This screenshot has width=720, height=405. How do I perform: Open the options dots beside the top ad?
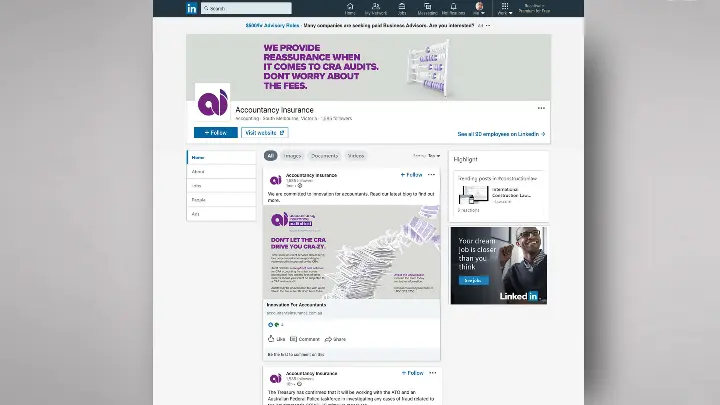(488, 26)
